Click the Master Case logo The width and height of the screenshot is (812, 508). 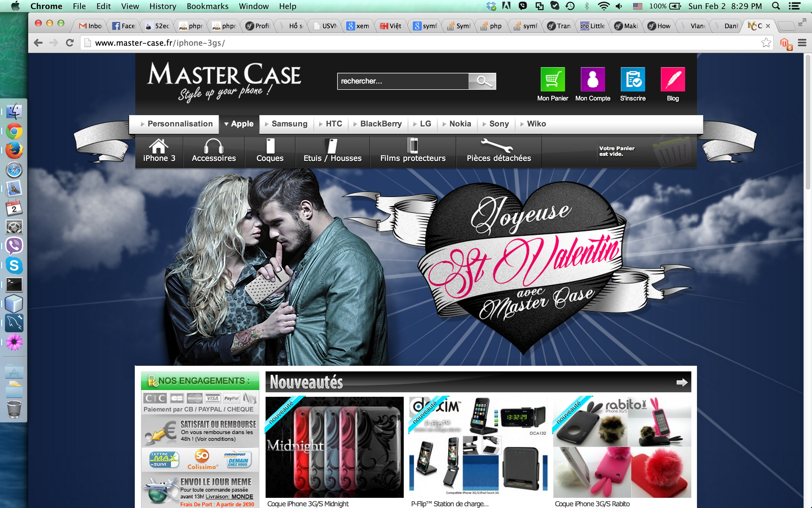coord(224,82)
